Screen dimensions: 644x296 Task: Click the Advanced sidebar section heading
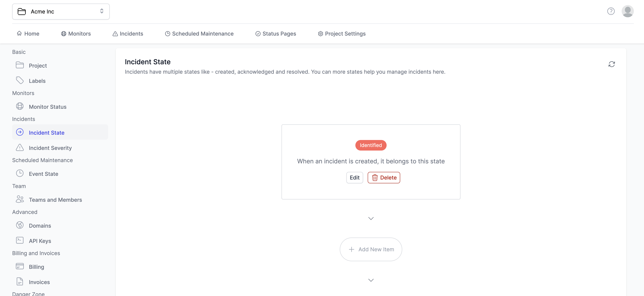point(25,212)
